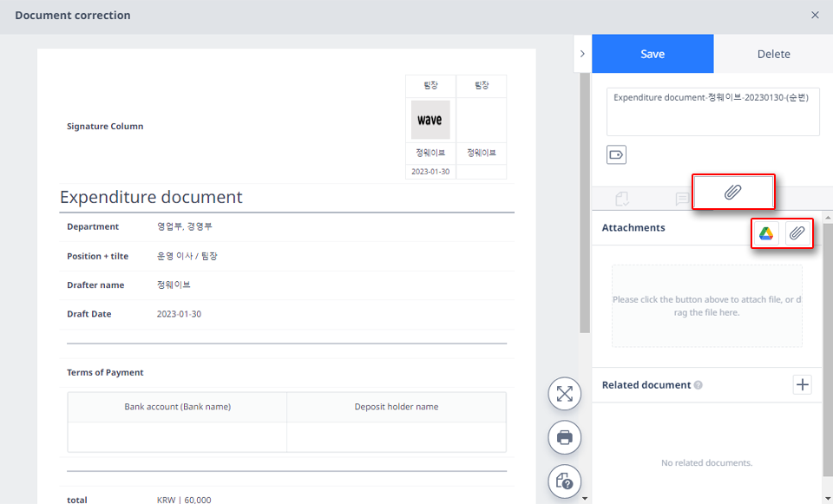Open fullscreen view with arrows icon
Viewport: 833px width, 504px height.
pos(564,394)
